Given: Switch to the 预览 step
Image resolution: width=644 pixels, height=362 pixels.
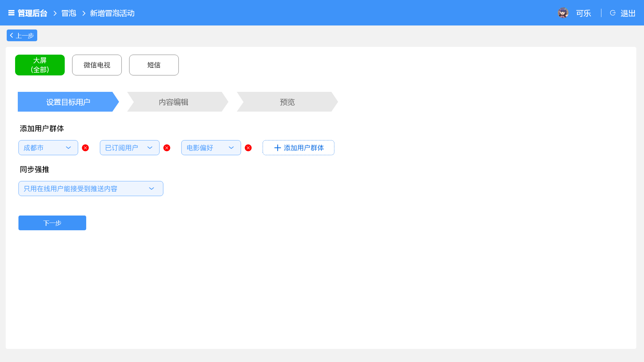Looking at the screenshot, I should point(287,102).
